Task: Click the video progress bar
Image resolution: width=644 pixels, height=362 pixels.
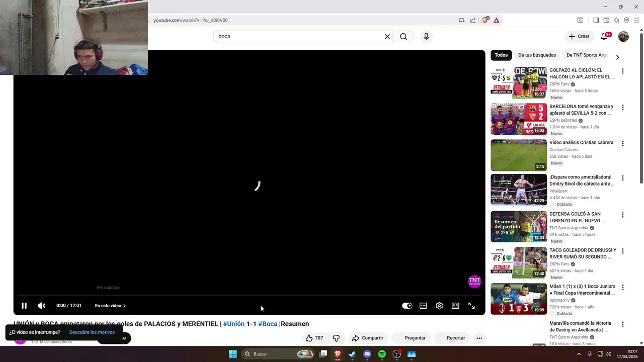Action: 249,295
